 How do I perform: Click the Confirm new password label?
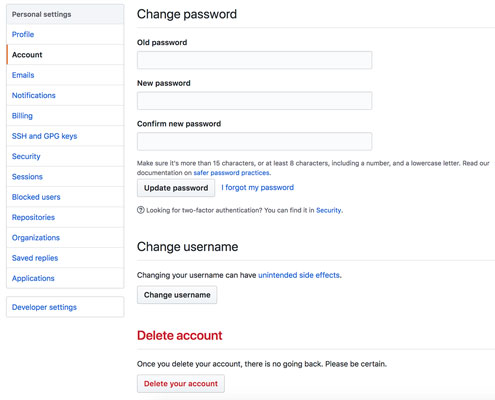179,124
